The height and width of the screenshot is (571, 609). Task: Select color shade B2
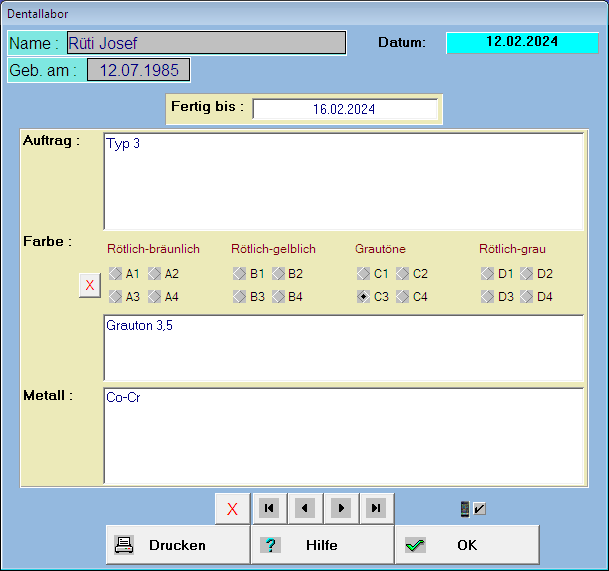tap(278, 273)
